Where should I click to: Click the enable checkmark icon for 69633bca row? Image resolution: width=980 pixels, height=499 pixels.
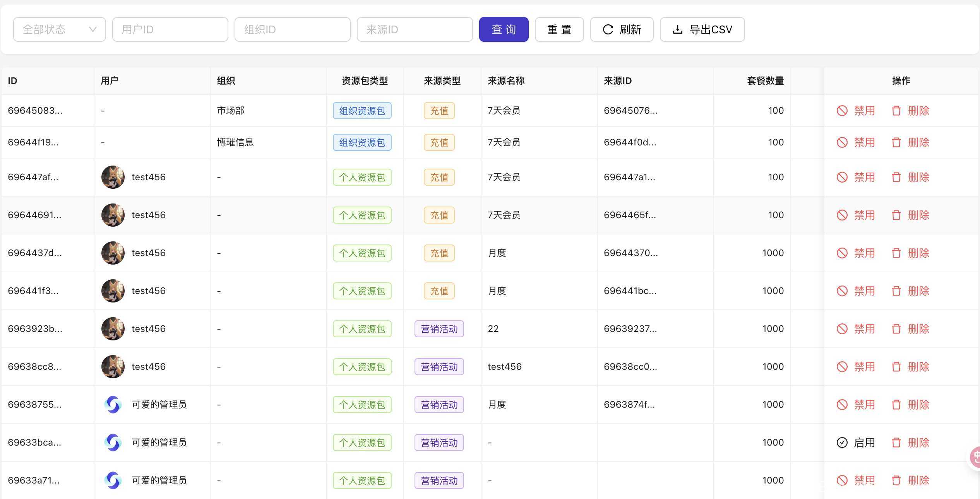pos(842,443)
